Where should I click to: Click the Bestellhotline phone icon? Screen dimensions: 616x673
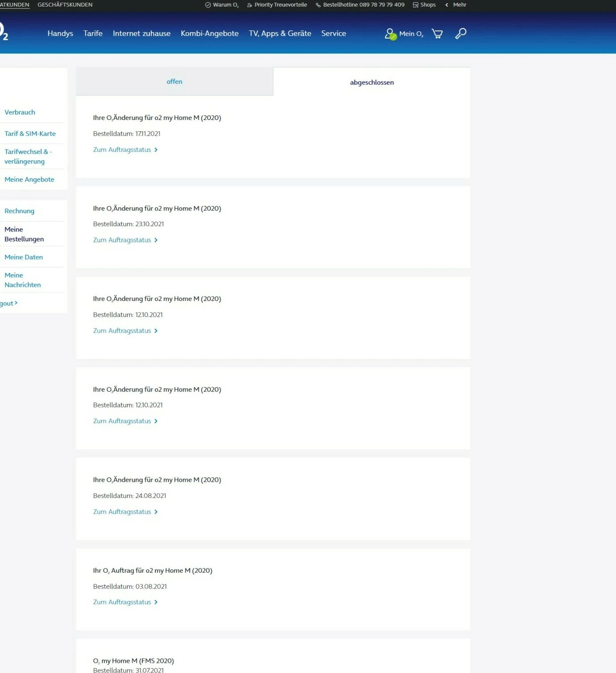pyautogui.click(x=318, y=5)
